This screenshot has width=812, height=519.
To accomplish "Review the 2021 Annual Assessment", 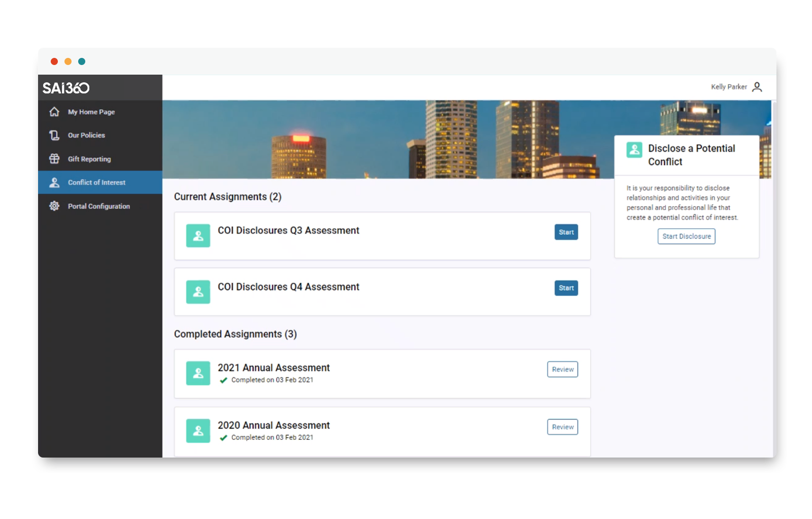I will point(562,369).
